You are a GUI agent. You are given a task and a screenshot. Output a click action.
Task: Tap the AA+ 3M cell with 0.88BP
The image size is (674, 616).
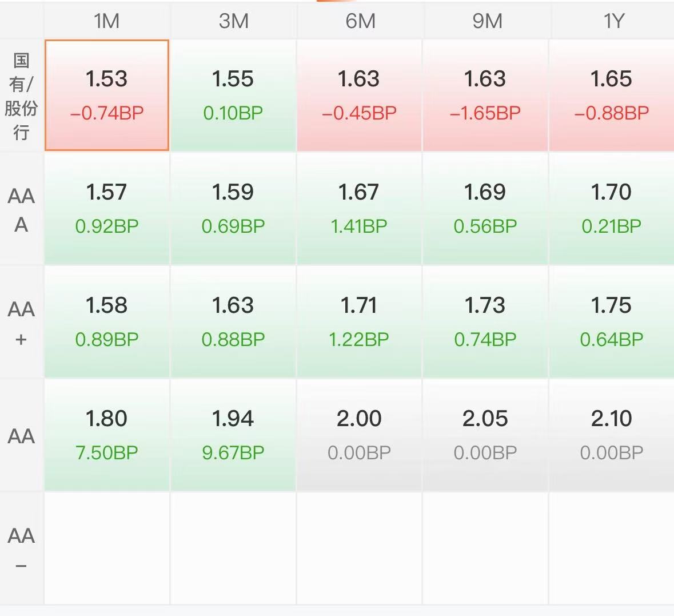[233, 322]
